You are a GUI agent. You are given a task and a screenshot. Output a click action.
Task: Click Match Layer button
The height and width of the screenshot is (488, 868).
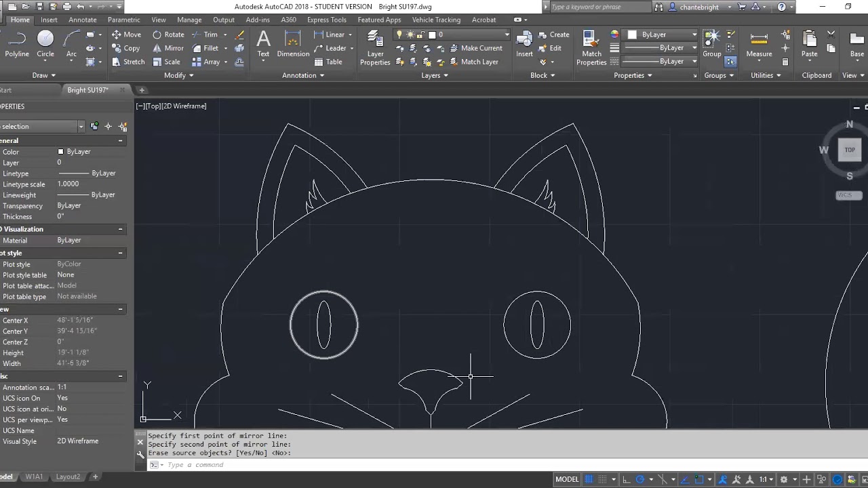pos(473,62)
